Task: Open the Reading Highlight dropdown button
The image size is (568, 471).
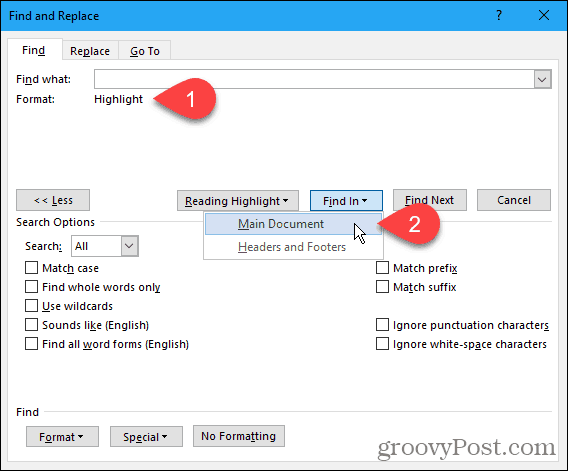Action: 238,200
